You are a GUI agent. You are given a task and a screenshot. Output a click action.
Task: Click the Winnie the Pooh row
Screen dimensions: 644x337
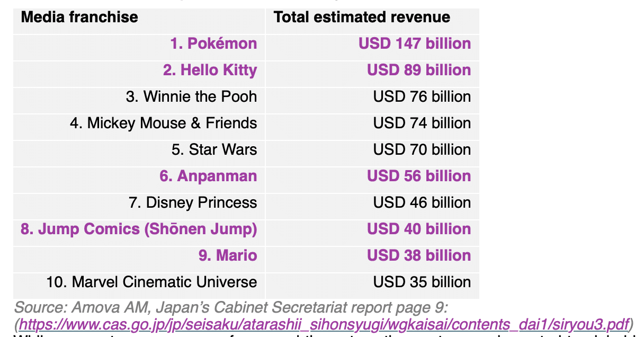191,96
